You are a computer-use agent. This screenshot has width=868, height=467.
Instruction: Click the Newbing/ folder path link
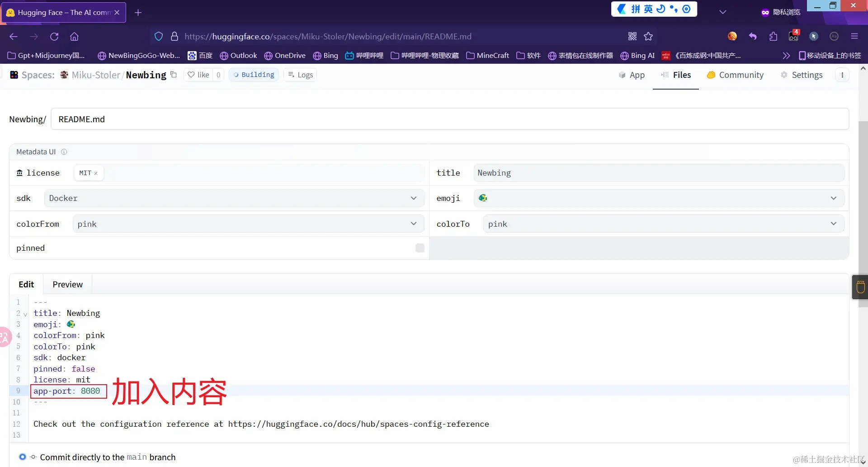[x=28, y=119]
